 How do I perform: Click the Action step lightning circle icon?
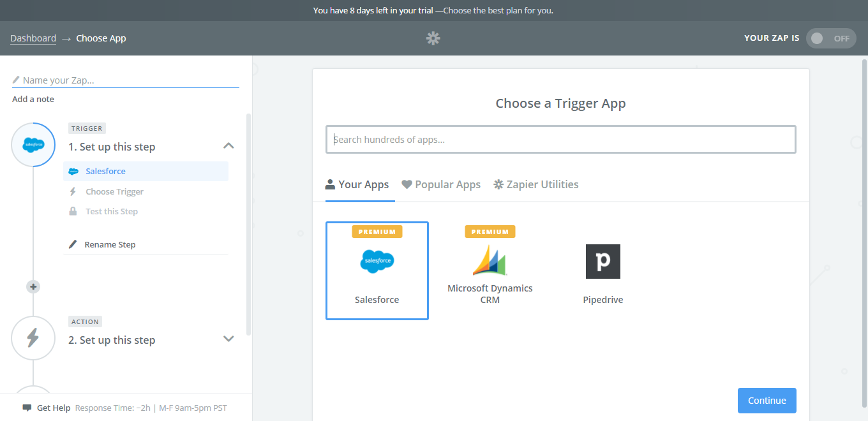pyautogui.click(x=33, y=338)
